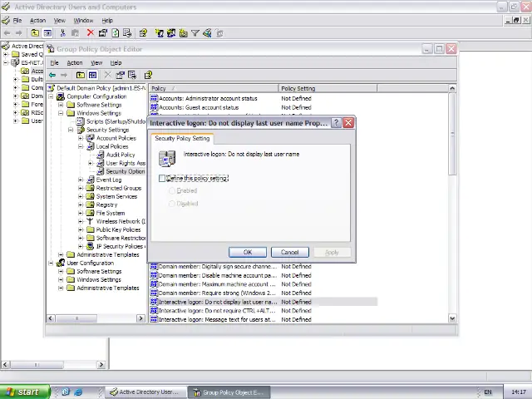The width and height of the screenshot is (532, 399).
Task: Expand the Event Log node
Action: pos(81,180)
